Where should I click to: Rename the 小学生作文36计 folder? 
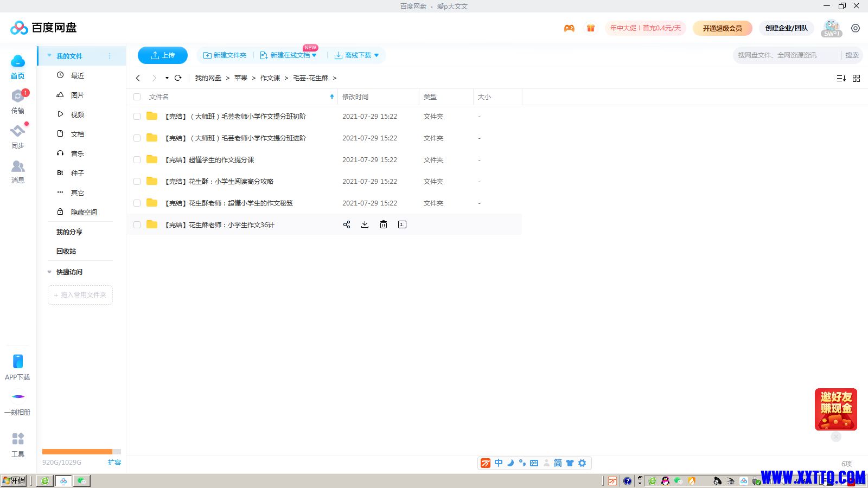pos(402,224)
